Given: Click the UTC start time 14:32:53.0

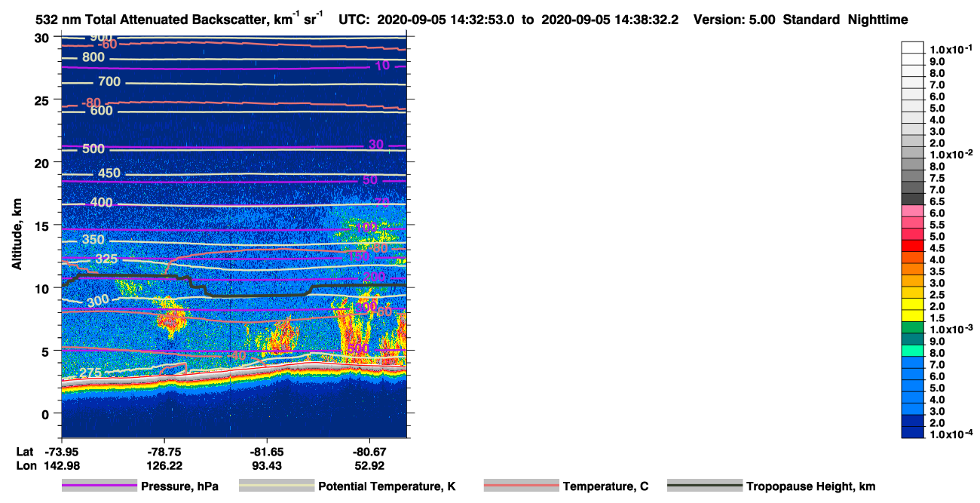Looking at the screenshot, I should [482, 20].
